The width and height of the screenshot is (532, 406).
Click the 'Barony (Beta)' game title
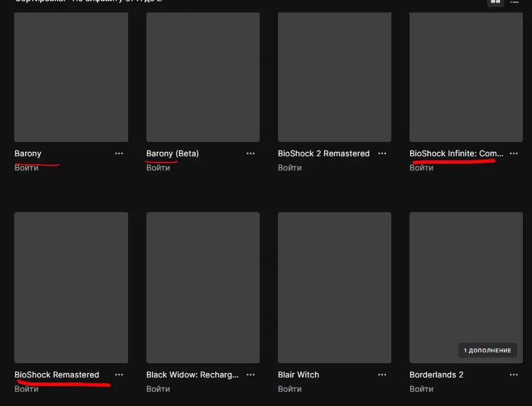173,153
